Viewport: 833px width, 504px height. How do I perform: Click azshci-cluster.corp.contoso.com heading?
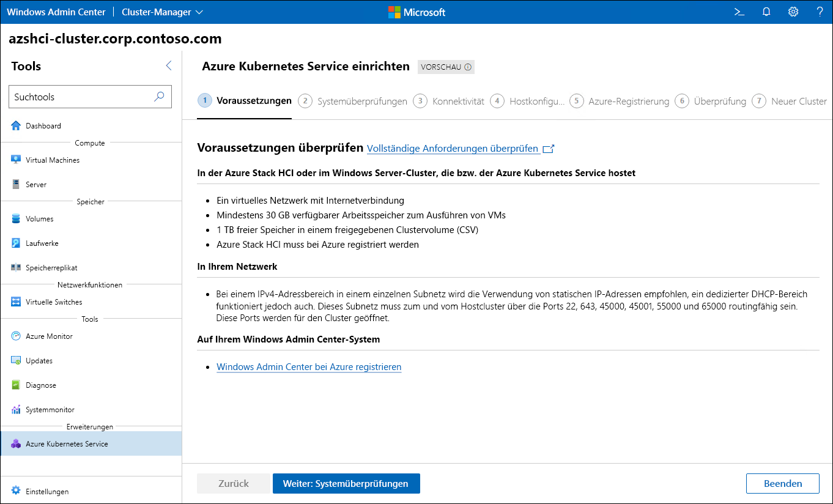click(x=115, y=39)
